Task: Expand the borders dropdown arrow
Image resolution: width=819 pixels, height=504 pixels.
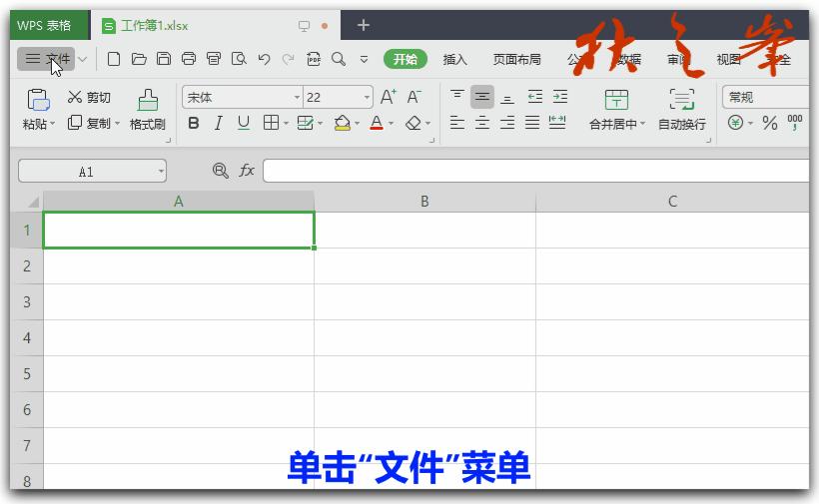Action: [286, 124]
